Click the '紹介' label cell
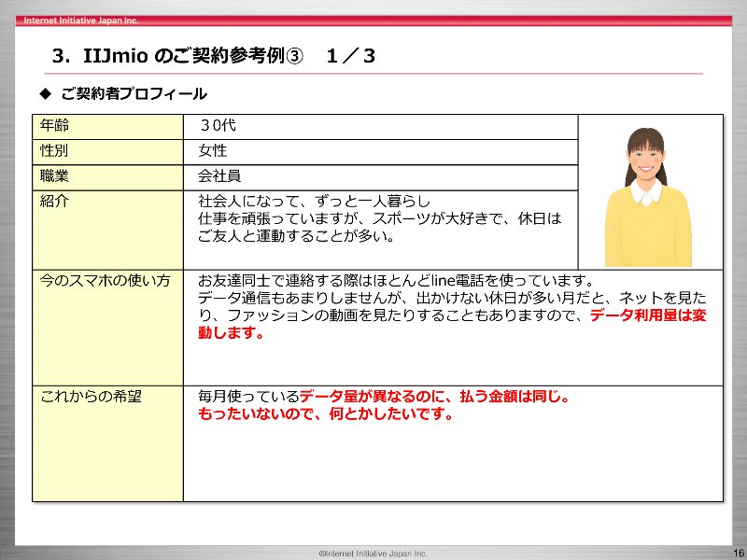Screen dimensions: 747x560 coord(107,230)
